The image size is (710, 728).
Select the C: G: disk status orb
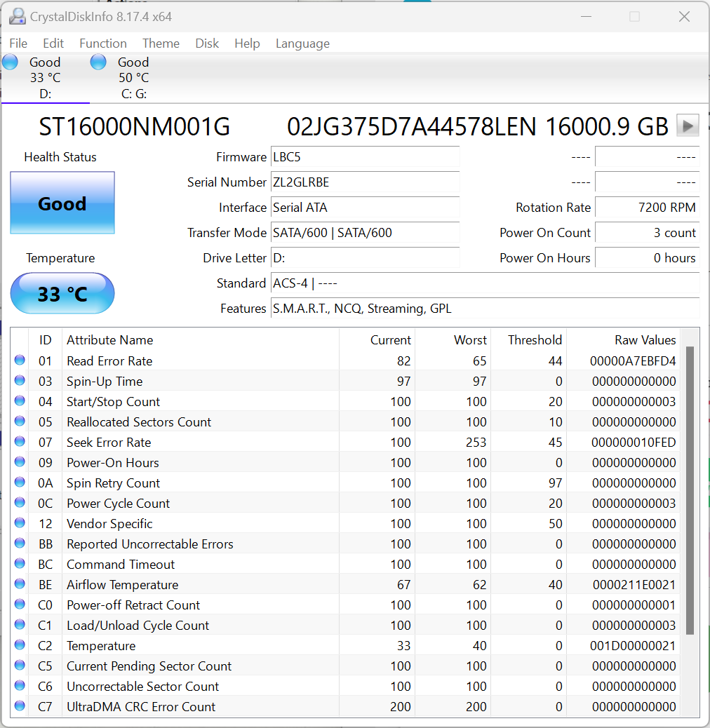pyautogui.click(x=98, y=62)
